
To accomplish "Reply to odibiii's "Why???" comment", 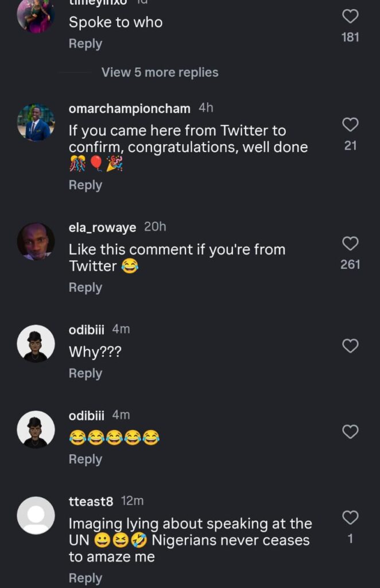I will pyautogui.click(x=86, y=373).
